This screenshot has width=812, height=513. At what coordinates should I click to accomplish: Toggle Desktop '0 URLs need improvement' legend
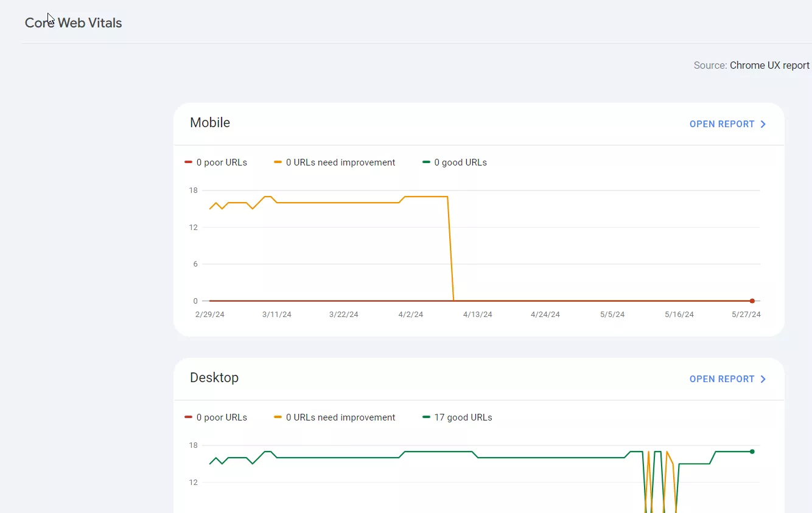(x=335, y=417)
